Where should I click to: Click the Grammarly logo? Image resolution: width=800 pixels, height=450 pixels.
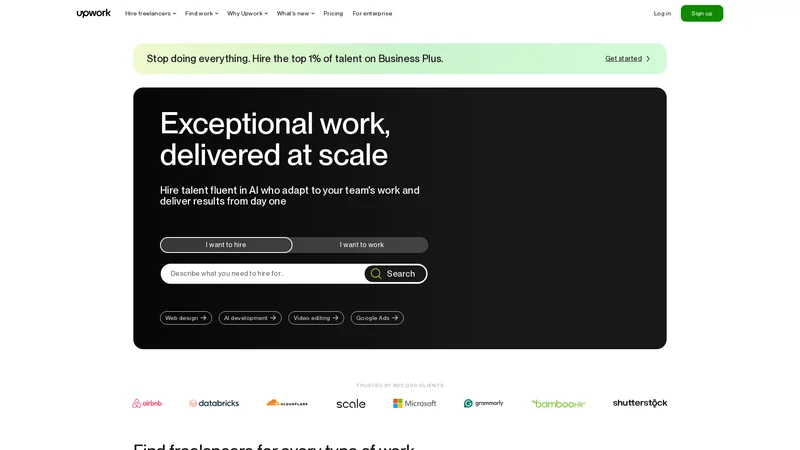click(483, 403)
